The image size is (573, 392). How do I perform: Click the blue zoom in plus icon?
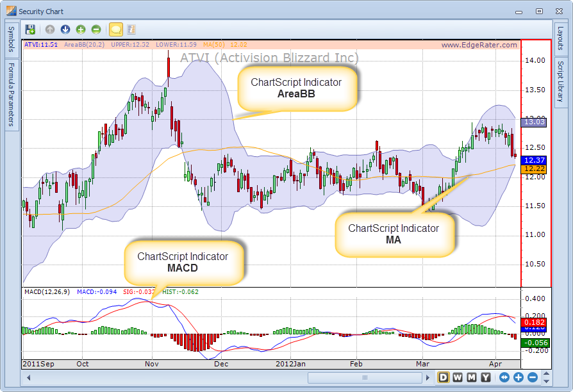(x=518, y=377)
